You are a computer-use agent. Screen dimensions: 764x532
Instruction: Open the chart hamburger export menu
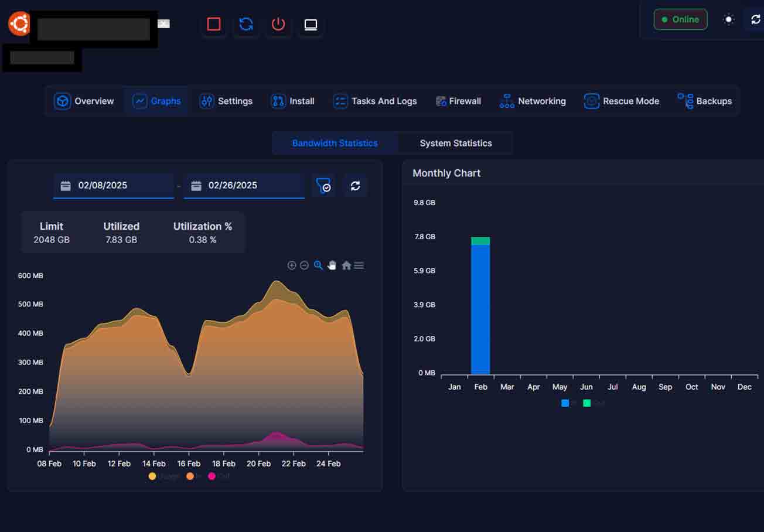click(x=359, y=265)
